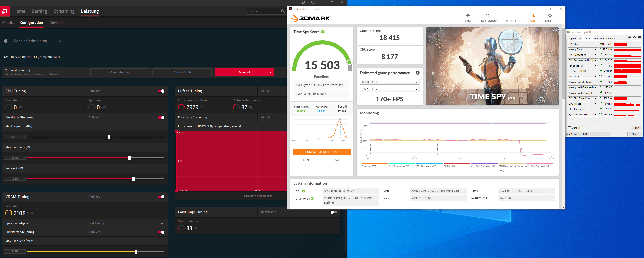The width and height of the screenshot is (644, 258).
Task: Click the SAVE button in 3DMark
Action: (x=337, y=160)
